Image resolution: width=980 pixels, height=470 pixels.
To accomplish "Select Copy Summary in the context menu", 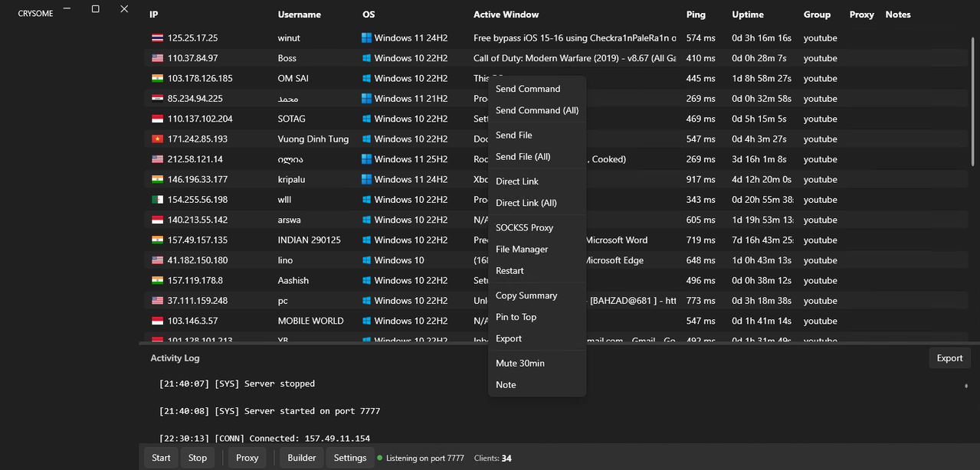I will click(x=537, y=295).
